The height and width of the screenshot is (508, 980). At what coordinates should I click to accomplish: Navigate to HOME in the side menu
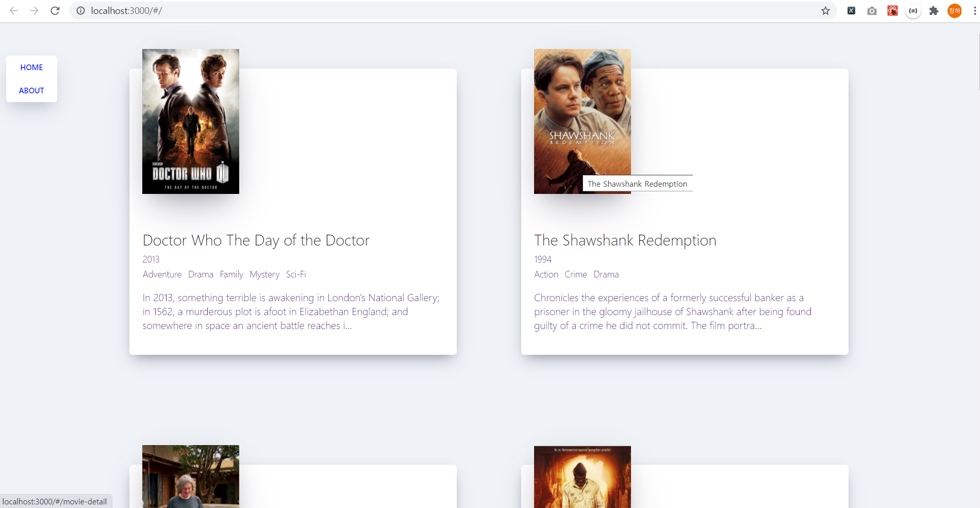[31, 67]
